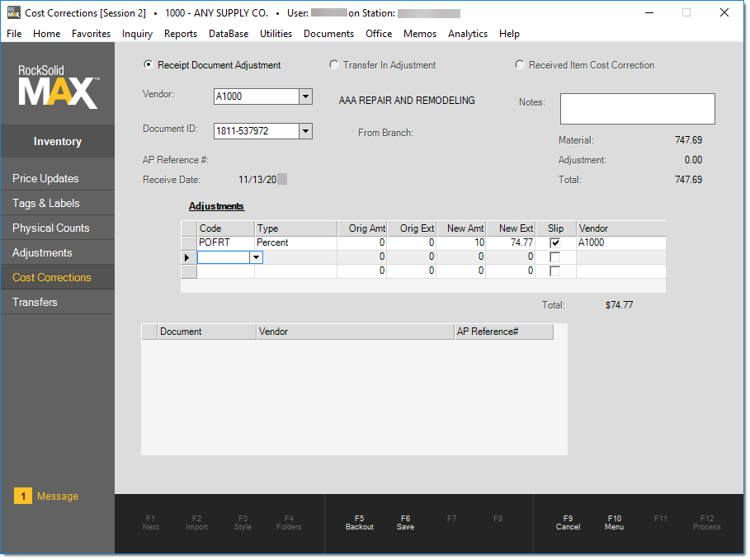
Task: Open the Favorites menu
Action: [x=91, y=34]
